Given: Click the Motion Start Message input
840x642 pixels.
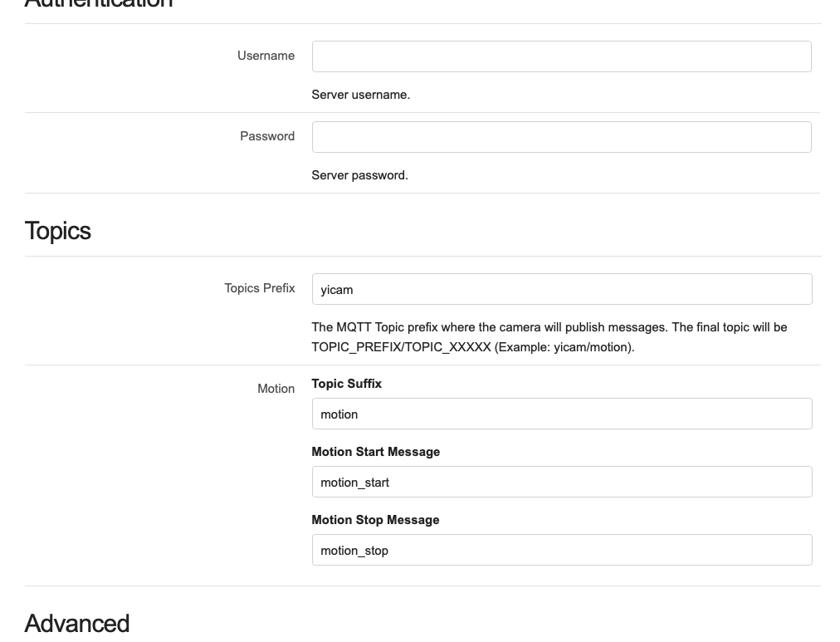Looking at the screenshot, I should [x=561, y=482].
